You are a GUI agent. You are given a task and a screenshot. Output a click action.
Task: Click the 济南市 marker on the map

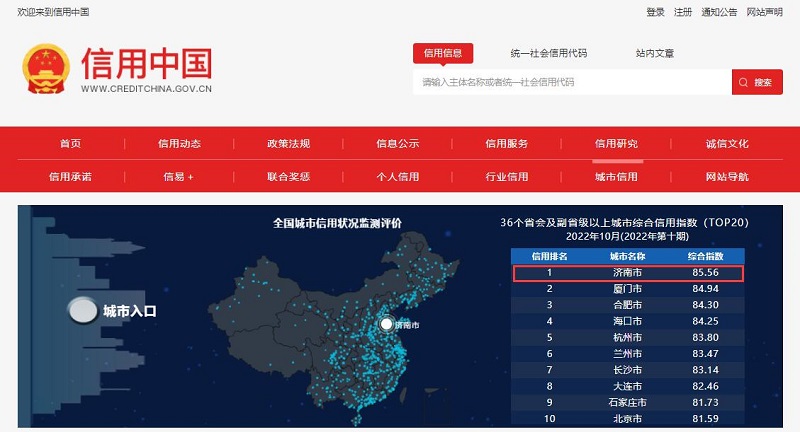(x=386, y=324)
